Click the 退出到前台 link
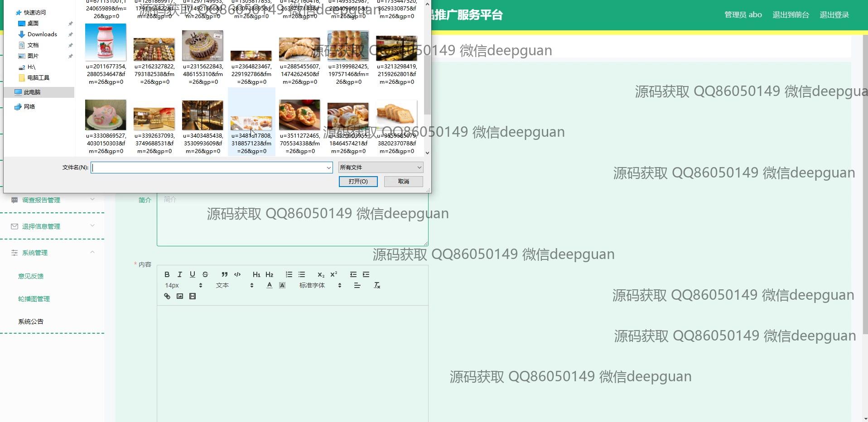This screenshot has height=422, width=868. [791, 14]
